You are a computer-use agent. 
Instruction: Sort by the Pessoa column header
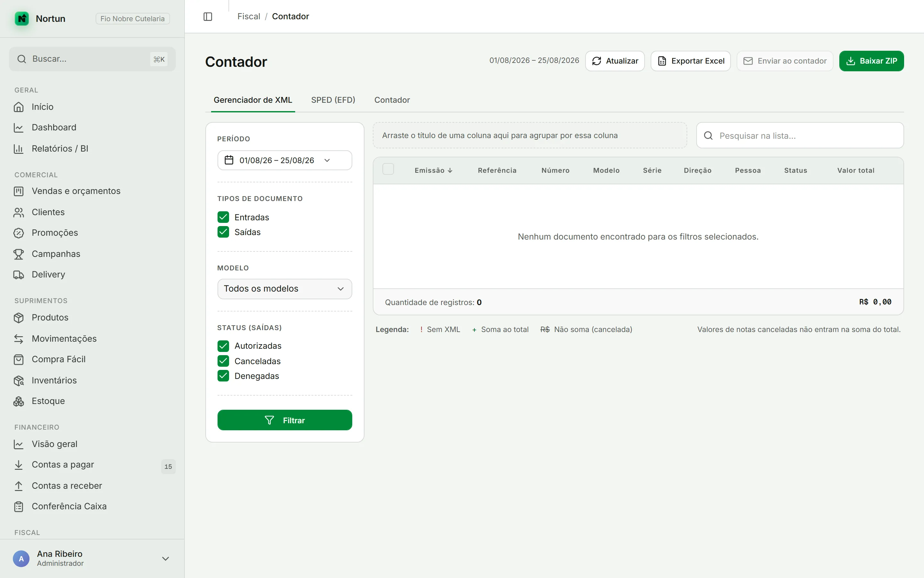(x=748, y=171)
